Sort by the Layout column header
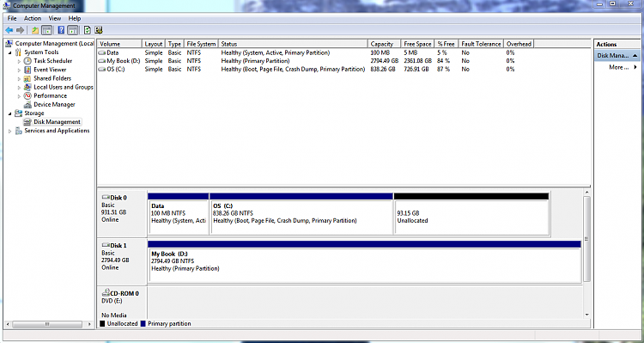This screenshot has height=343, width=644. (x=154, y=44)
